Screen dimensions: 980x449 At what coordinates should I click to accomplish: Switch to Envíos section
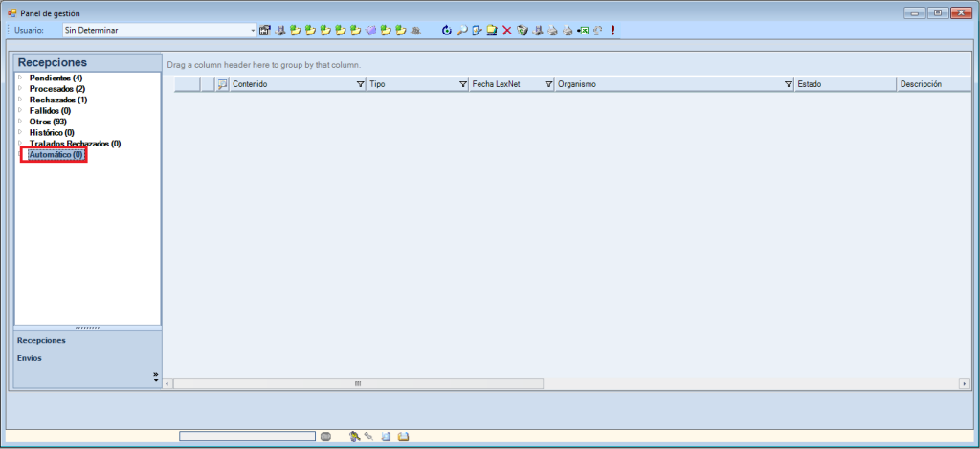(x=30, y=358)
